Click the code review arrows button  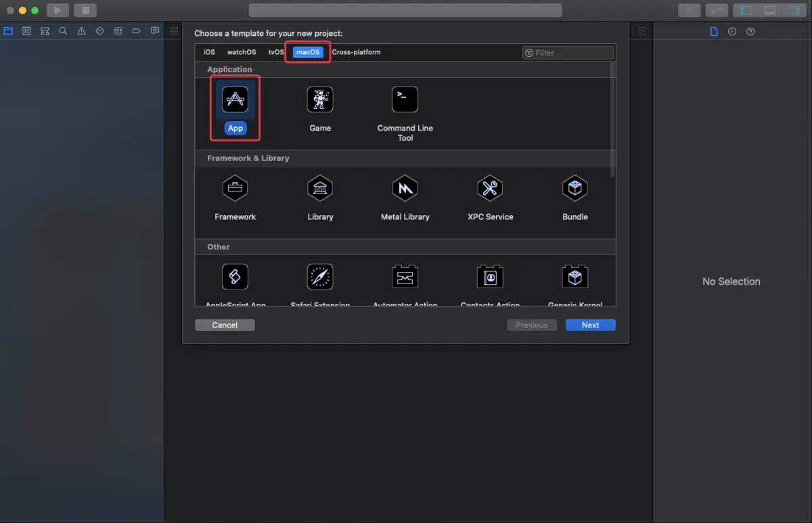coord(717,10)
